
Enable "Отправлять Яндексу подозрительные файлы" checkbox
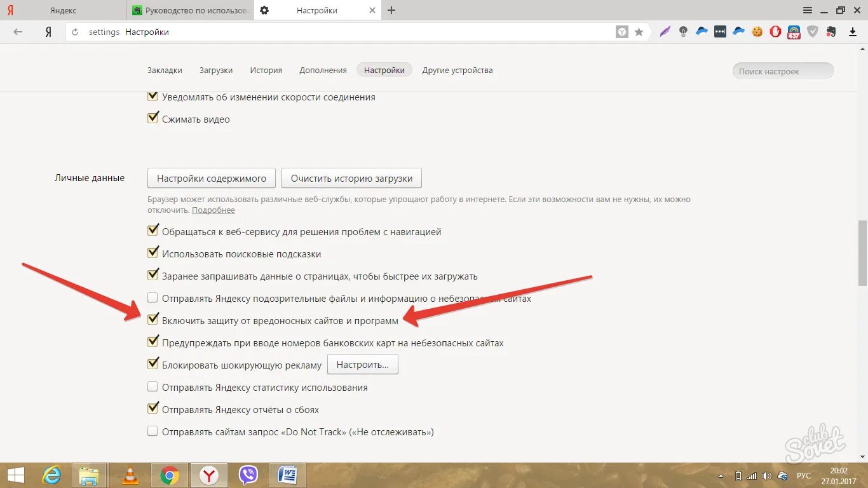[153, 298]
